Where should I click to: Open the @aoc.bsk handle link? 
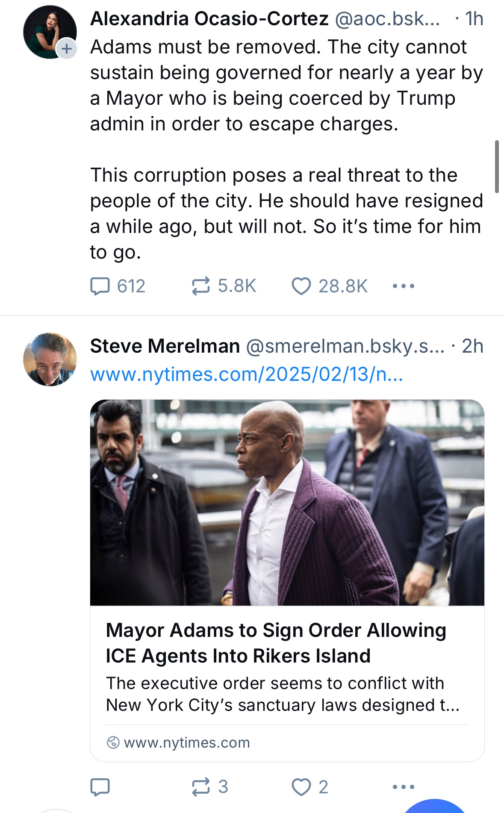(x=387, y=19)
